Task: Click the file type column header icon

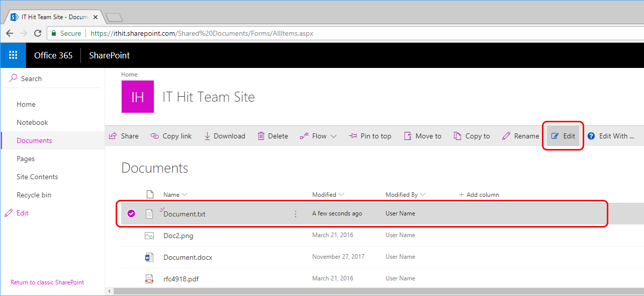Action: (149, 194)
